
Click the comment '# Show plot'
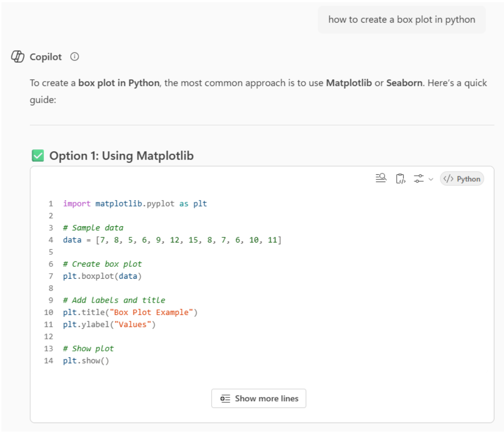(89, 348)
